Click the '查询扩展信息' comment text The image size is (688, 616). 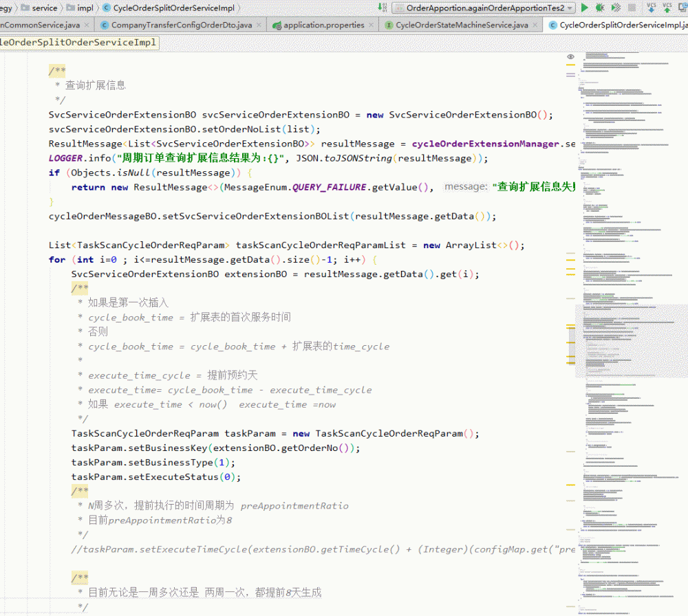[x=96, y=85]
